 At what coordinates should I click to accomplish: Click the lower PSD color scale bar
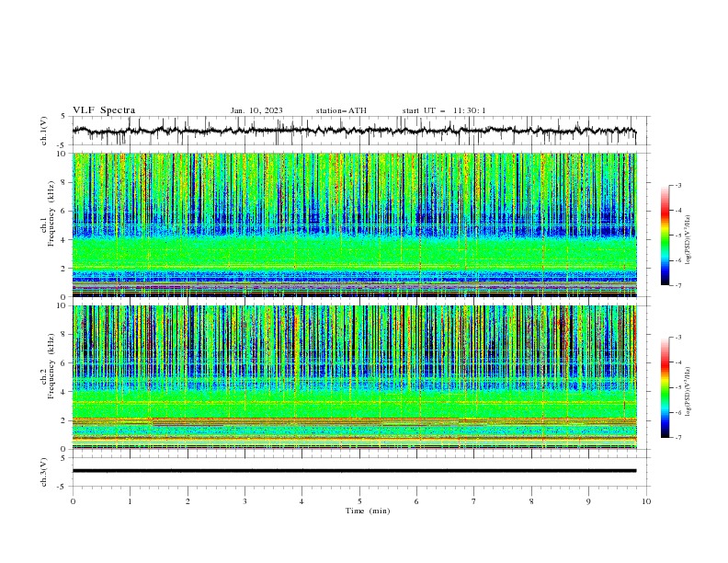click(665, 387)
